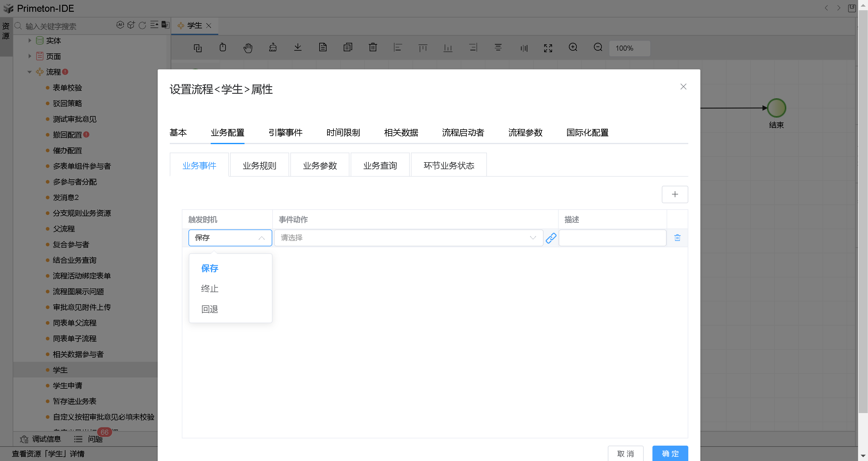Open the 事件动作 请选择 dropdown
The height and width of the screenshot is (461, 868).
click(408, 238)
